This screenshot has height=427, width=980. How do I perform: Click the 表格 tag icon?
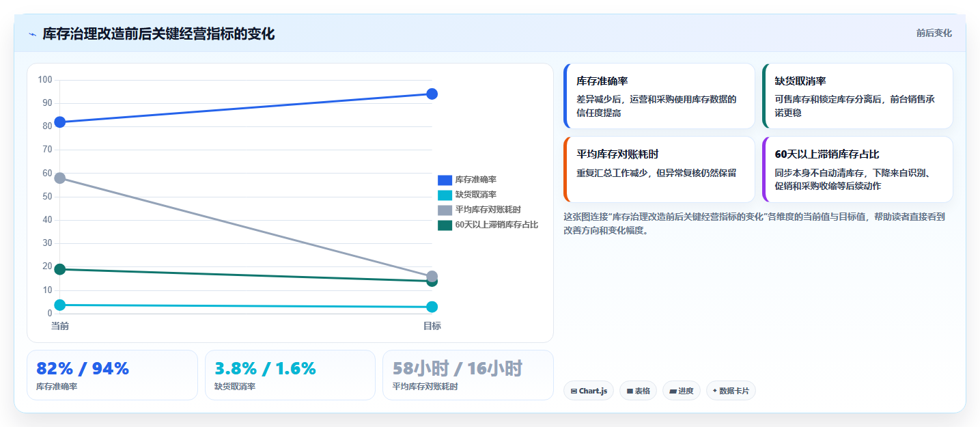[x=630, y=391]
